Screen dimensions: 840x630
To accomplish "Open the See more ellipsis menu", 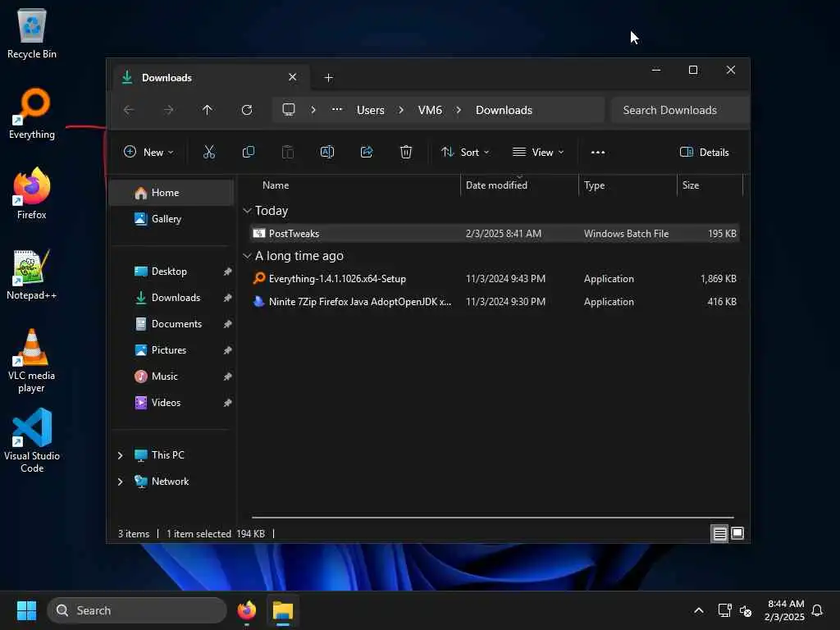I will 598,152.
